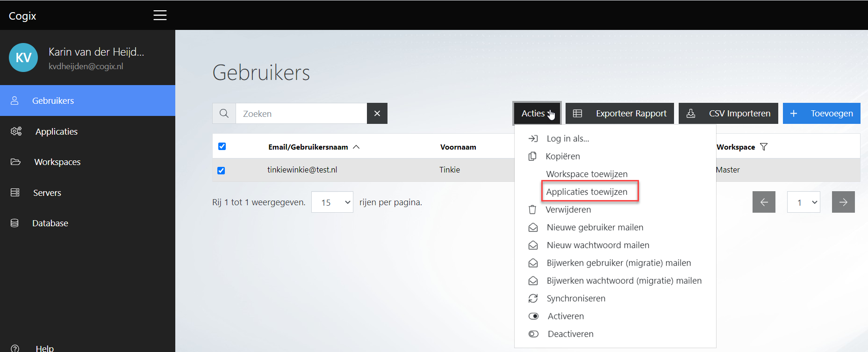Open Servers in the sidebar
Image resolution: width=868 pixels, height=352 pixels.
(x=47, y=193)
